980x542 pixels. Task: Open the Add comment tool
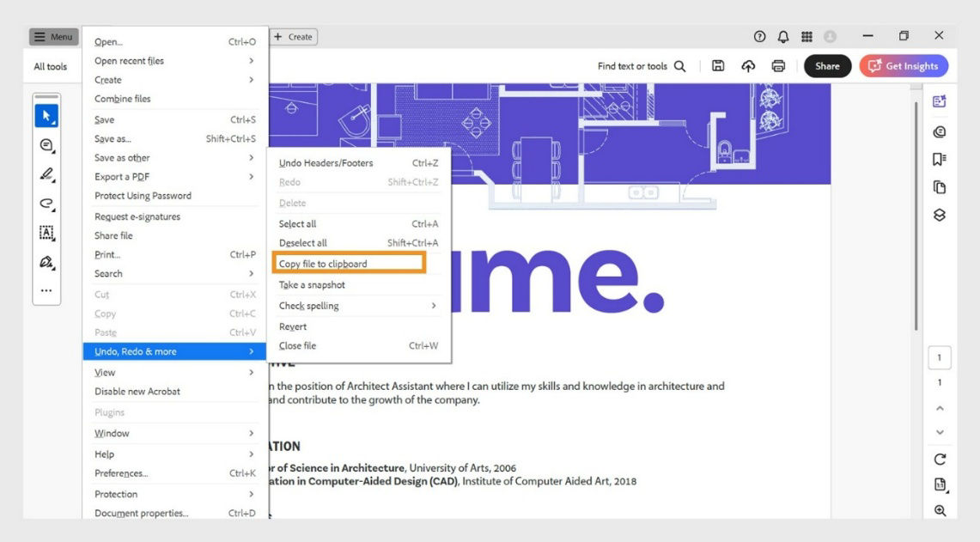pos(46,145)
